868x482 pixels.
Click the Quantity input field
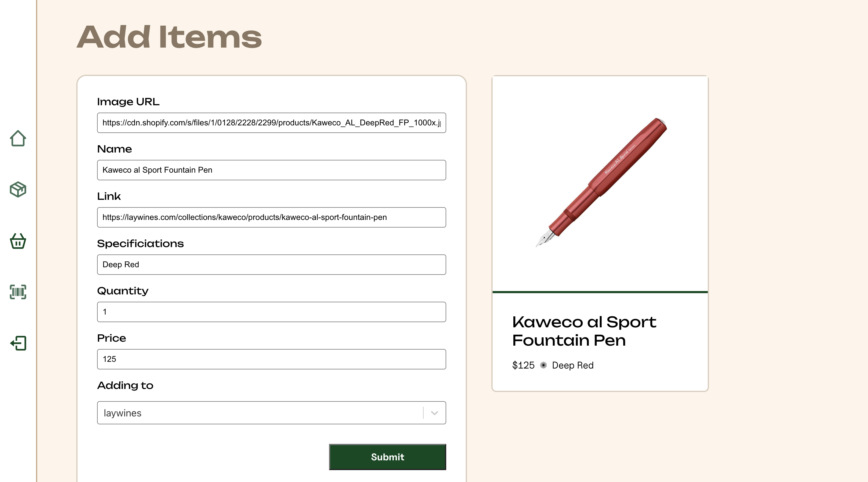pos(271,312)
